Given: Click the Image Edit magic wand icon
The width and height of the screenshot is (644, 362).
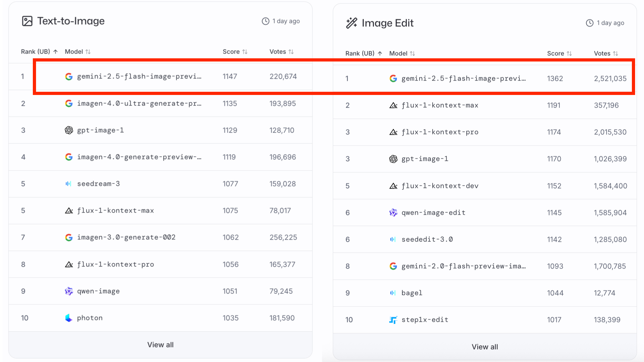Looking at the screenshot, I should coord(351,23).
